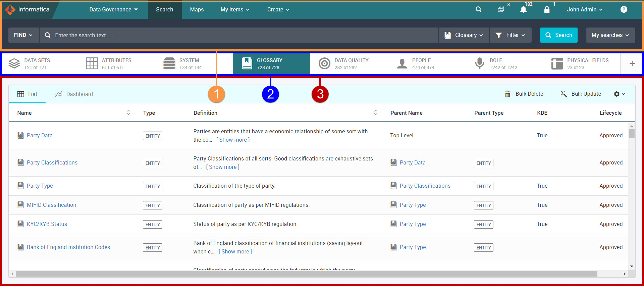This screenshot has height=286, width=644.
Task: Click the scrollbar down arrow
Action: (x=632, y=267)
